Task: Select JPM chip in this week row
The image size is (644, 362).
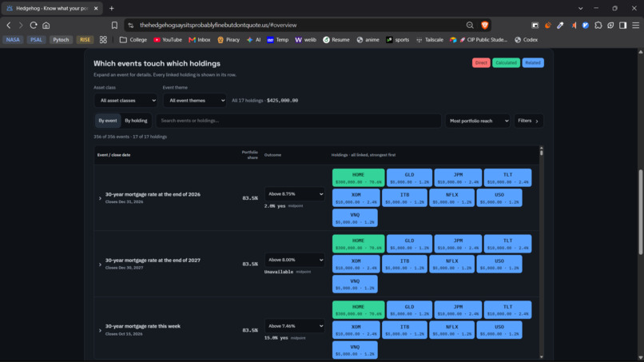Action: coord(458,310)
